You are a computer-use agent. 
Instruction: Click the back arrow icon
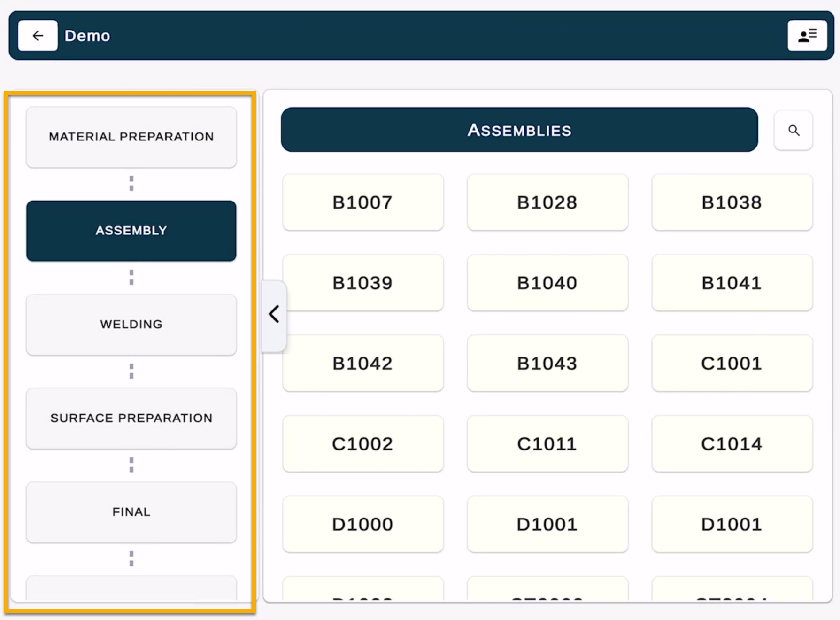38,36
